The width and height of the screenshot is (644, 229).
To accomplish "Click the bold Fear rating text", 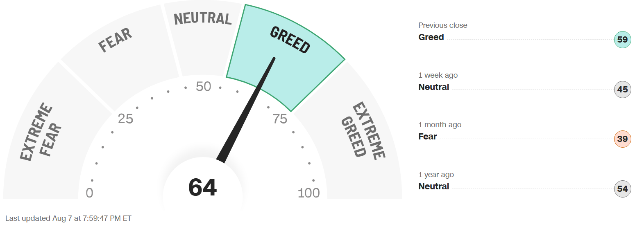I will [427, 137].
